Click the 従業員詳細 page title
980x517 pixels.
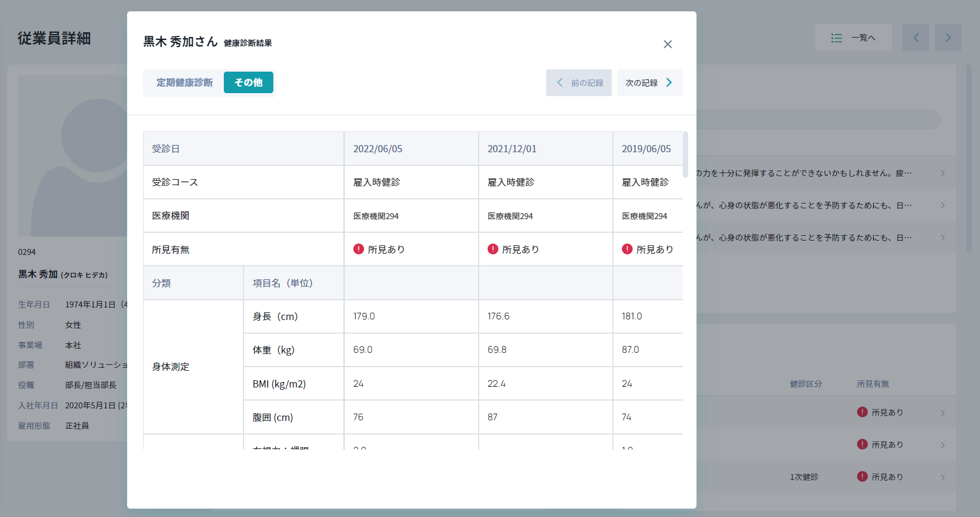pos(54,38)
